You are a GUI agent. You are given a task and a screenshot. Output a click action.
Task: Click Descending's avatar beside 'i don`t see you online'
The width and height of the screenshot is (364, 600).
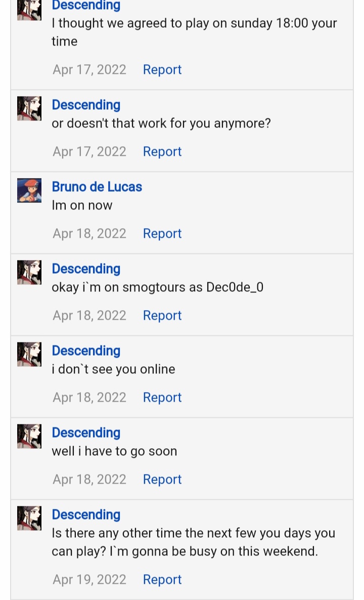pos(29,354)
